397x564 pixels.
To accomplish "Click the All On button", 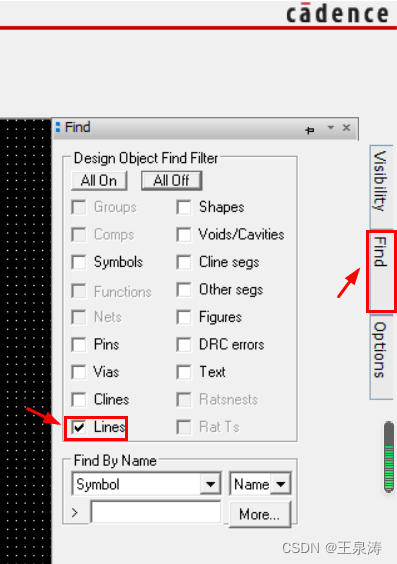I will pyautogui.click(x=99, y=181).
